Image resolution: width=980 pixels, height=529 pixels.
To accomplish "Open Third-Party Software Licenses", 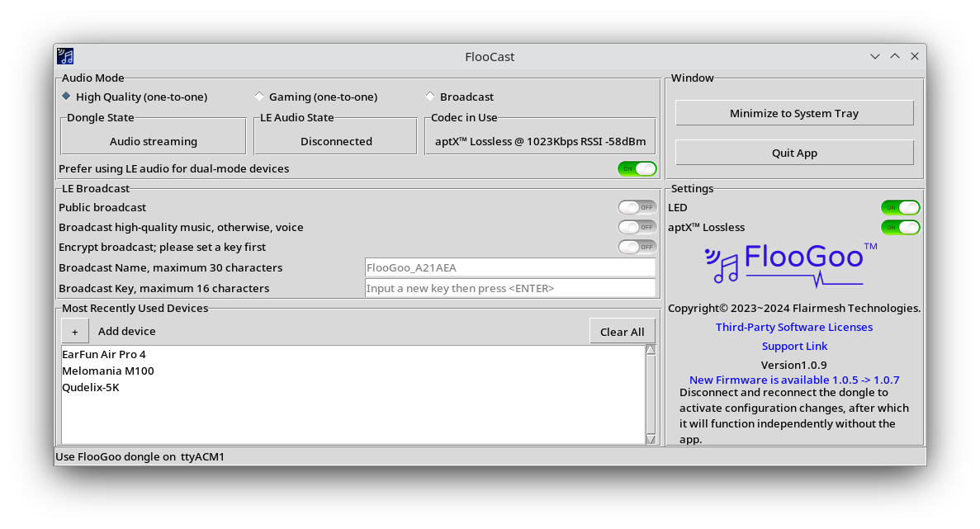I will coord(793,327).
